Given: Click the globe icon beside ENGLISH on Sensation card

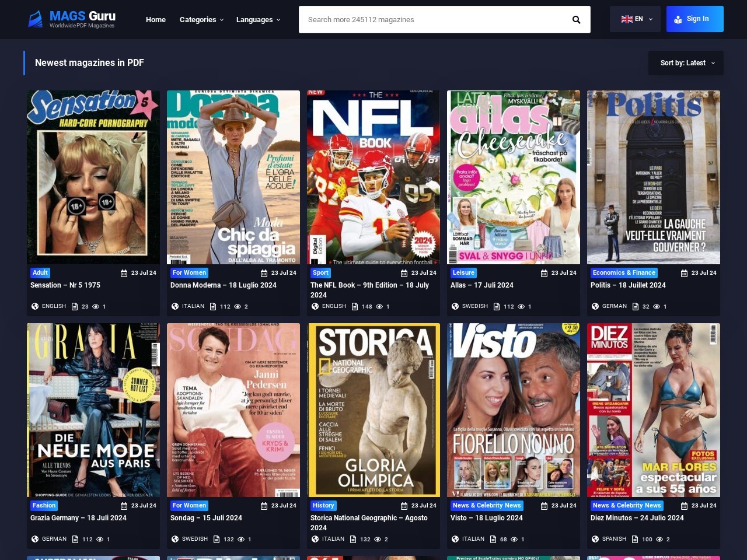Looking at the screenshot, I should point(35,306).
